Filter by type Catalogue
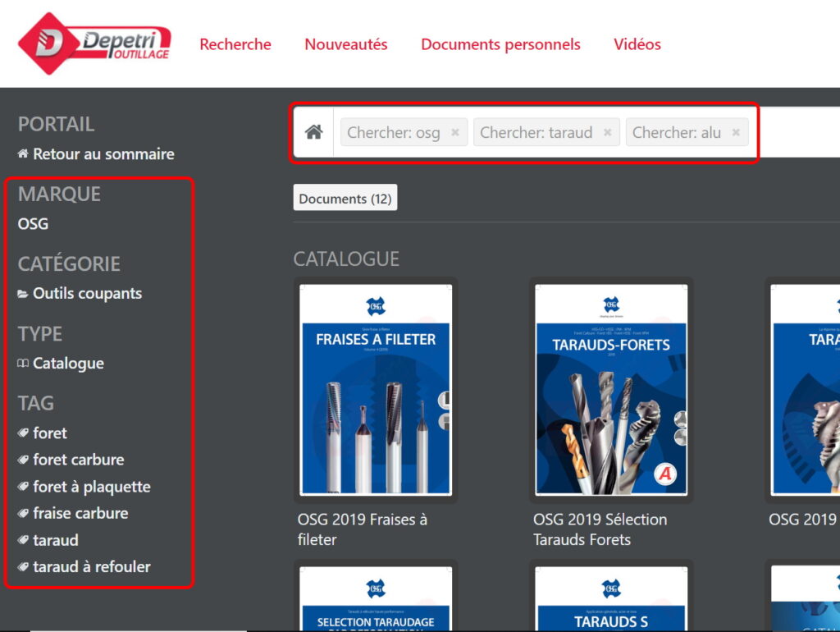 69,364
